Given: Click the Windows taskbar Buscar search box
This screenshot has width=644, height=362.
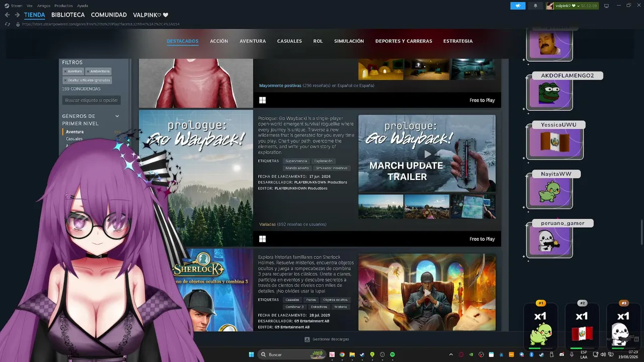Looking at the screenshot, I should click(291, 354).
